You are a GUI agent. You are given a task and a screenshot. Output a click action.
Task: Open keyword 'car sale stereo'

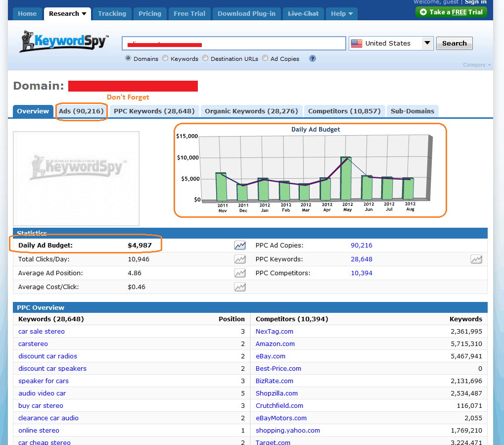(42, 332)
